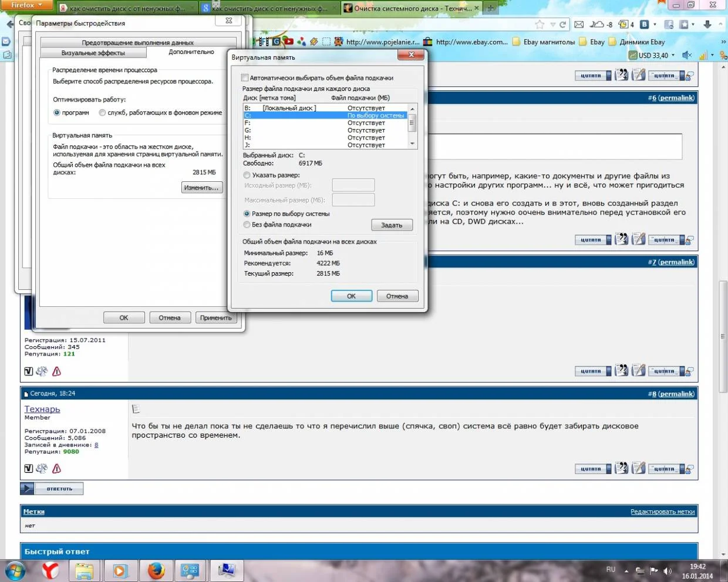Select drive B: in the disk list
The height and width of the screenshot is (582, 728).
click(325, 108)
